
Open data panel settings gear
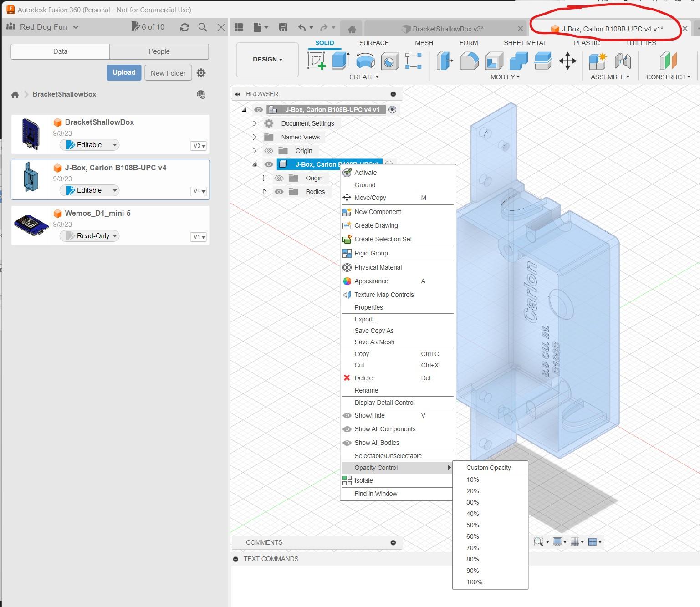(x=201, y=73)
